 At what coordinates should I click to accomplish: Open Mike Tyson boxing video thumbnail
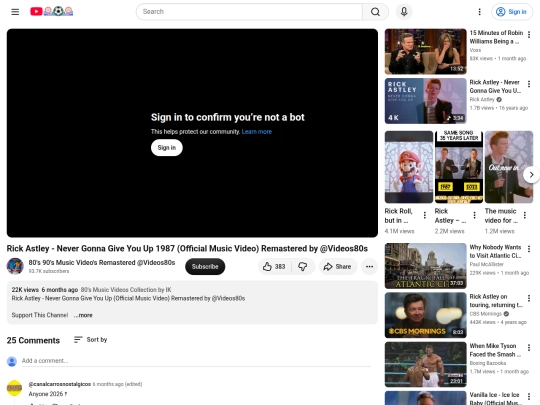click(425, 364)
